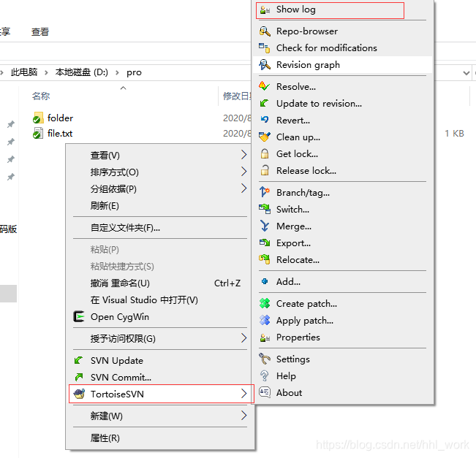Select the file.txt document icon
The width and height of the screenshot is (476, 458).
(x=37, y=133)
